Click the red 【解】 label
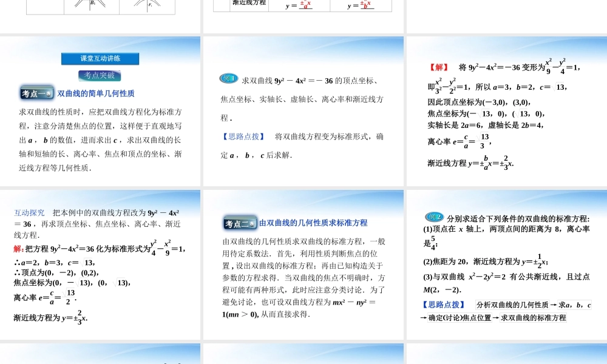This screenshot has width=607, height=364. 439,67
